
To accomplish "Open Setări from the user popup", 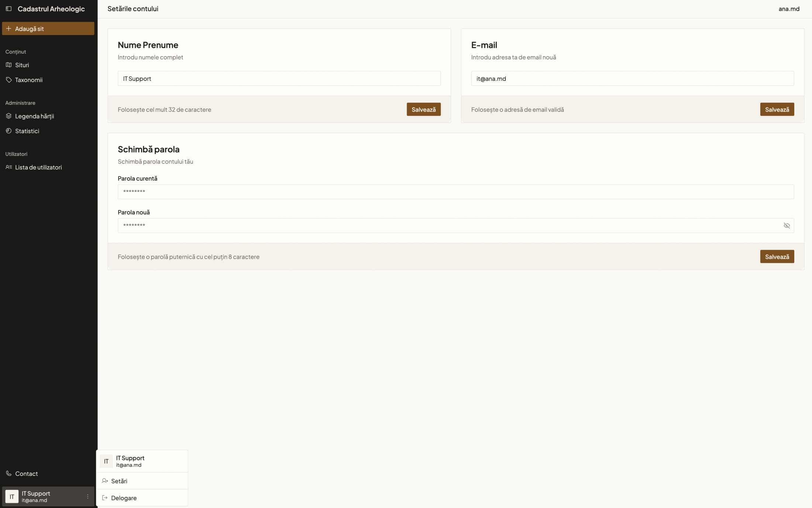I will [x=142, y=481].
